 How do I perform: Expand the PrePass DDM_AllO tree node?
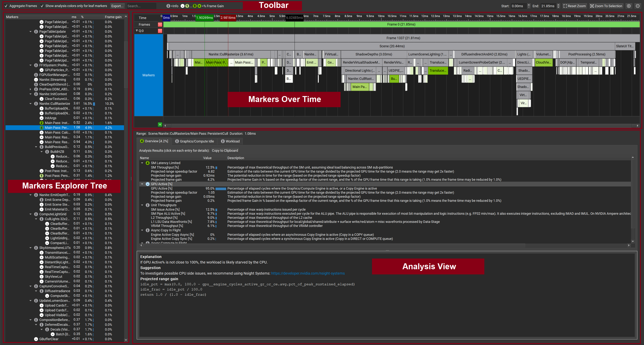click(x=30, y=89)
